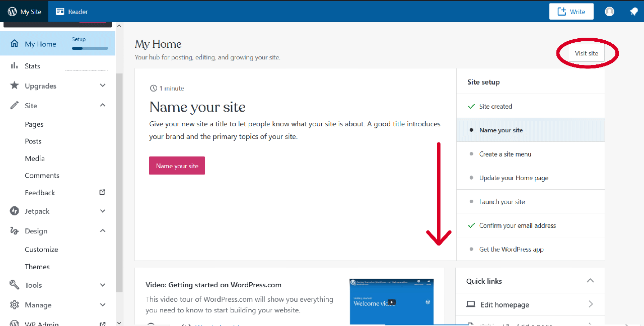Expand the Upgrades section chevron

(103, 86)
